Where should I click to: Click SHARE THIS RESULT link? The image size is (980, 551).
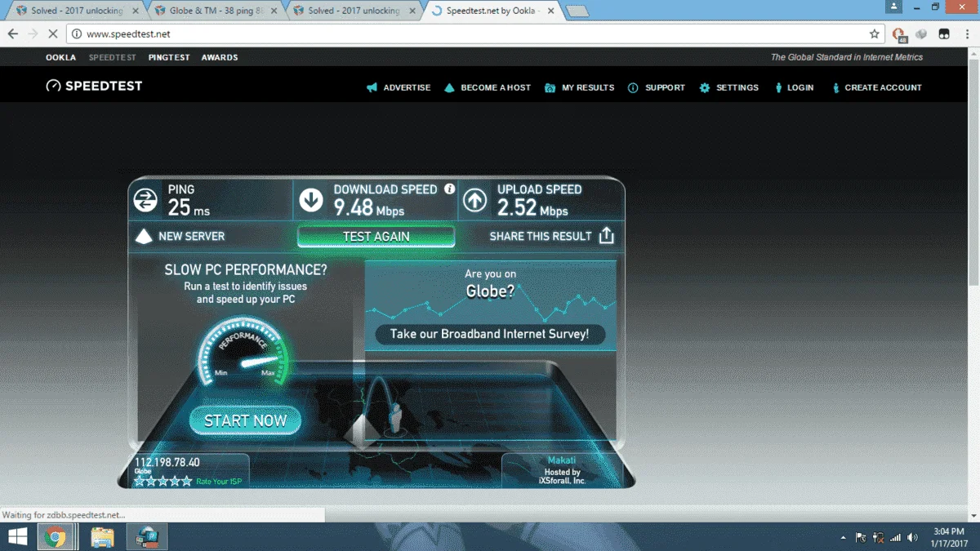tap(541, 236)
